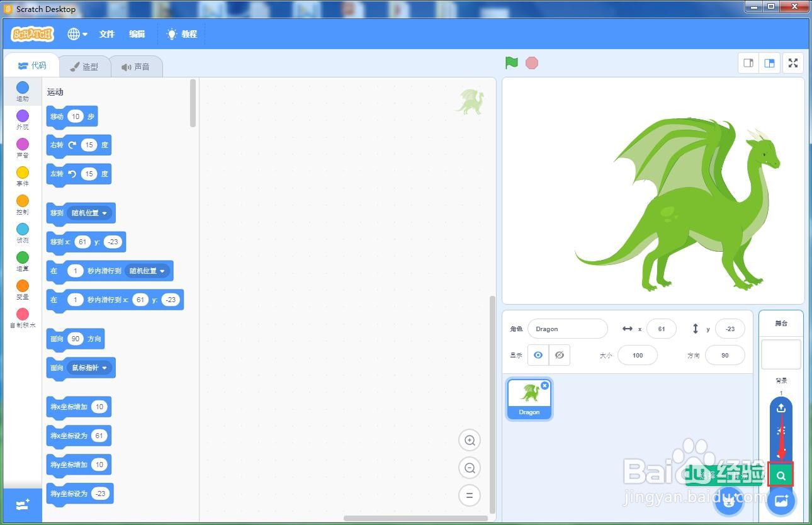Open the globe language menu
Viewport: 812px width, 525px height.
point(77,34)
